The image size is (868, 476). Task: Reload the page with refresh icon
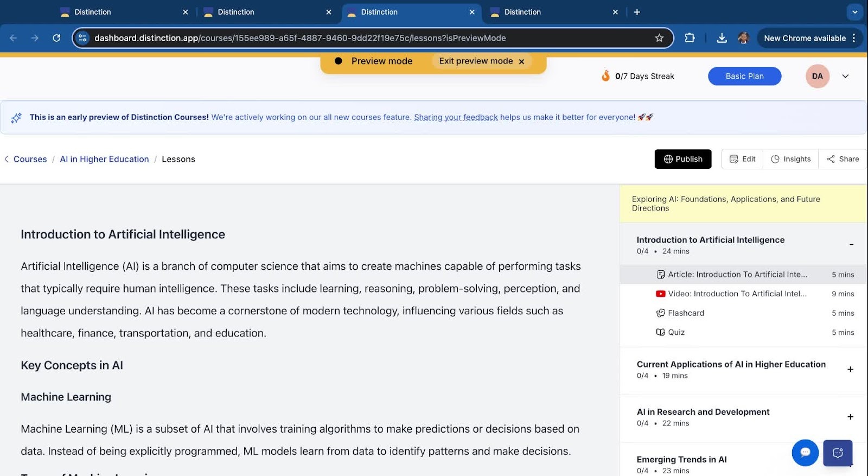56,38
